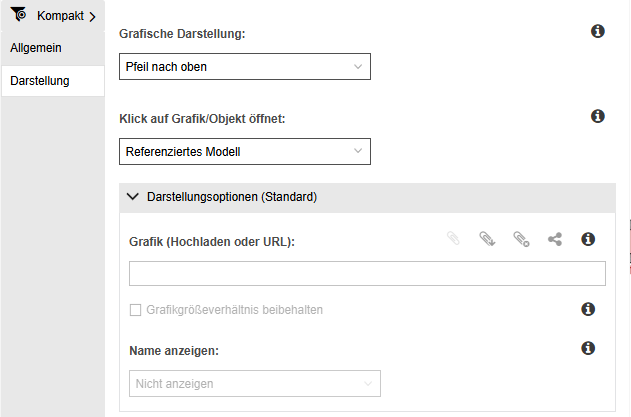Toggle Grafikgrößeverhältnis beibehalten checkbox
Screen dimensions: 631x417
(x=135, y=310)
